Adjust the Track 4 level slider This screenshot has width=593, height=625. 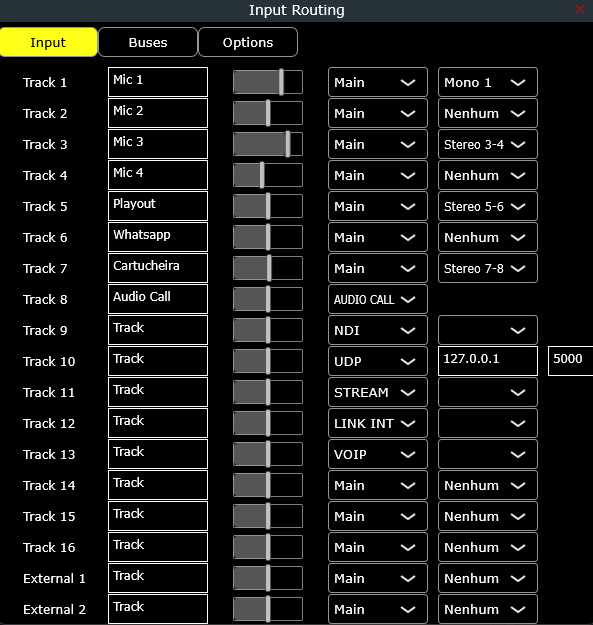[268, 175]
